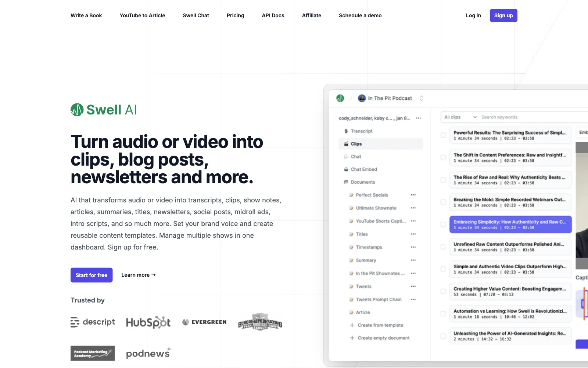Click Schedule a demo

click(360, 15)
